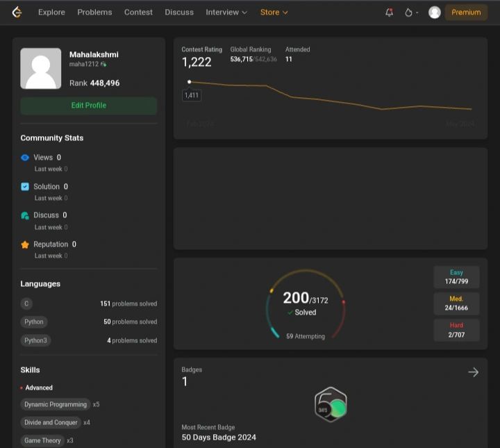
Task: Open the notifications bell icon
Action: 389,13
